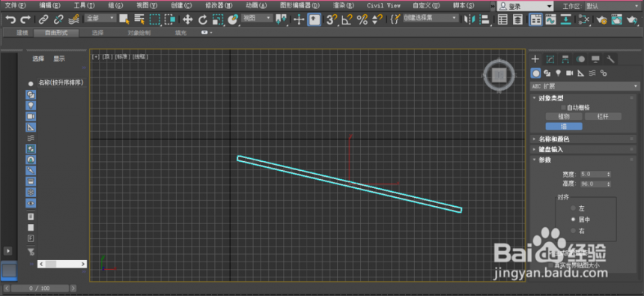Open the 全部 selection filter dropdown
Image resolution: width=644 pixels, height=296 pixels.
[100, 18]
